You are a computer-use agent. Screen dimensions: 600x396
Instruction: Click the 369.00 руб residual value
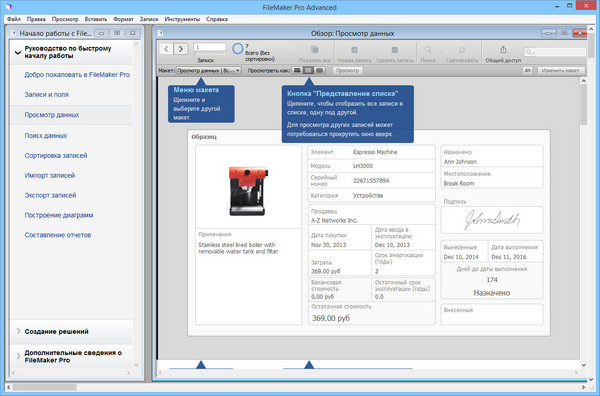(331, 318)
